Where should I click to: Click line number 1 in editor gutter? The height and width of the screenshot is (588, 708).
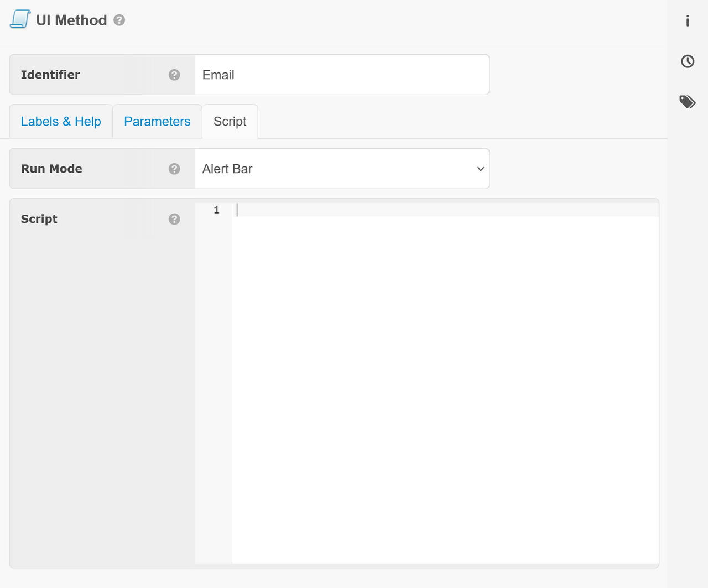[x=216, y=210]
